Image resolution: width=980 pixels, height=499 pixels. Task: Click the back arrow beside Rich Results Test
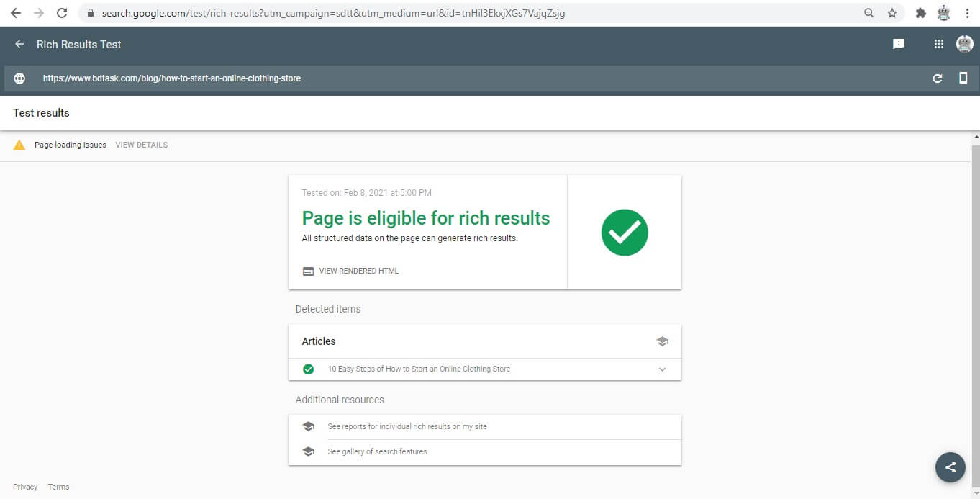[19, 44]
